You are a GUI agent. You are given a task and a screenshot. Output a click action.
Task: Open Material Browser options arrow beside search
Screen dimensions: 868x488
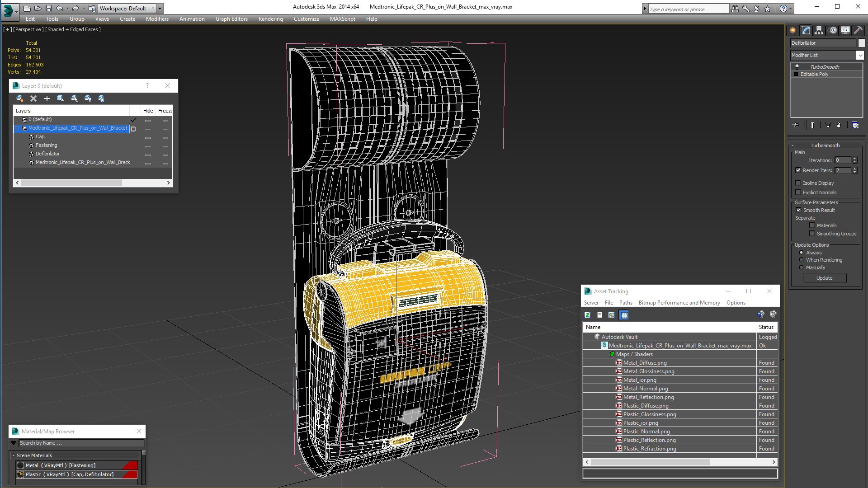point(14,443)
